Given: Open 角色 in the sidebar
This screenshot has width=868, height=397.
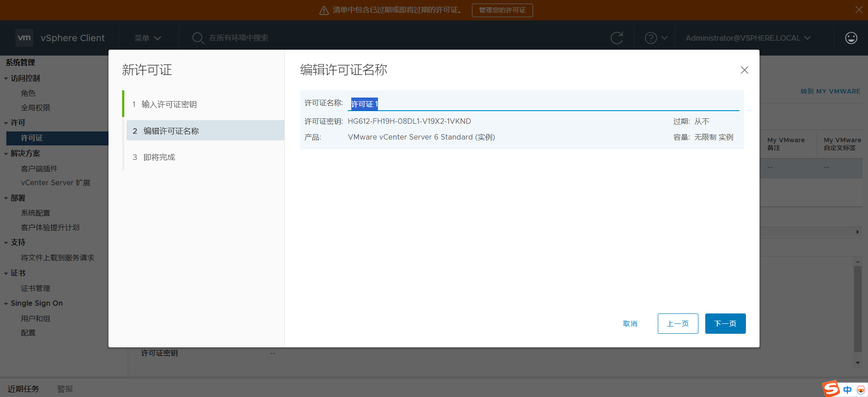Looking at the screenshot, I should click(28, 93).
